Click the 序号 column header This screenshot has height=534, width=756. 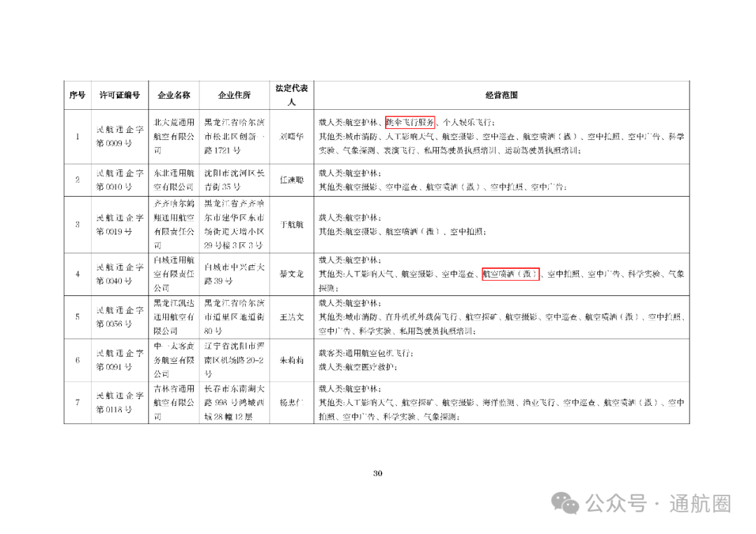pos(77,95)
